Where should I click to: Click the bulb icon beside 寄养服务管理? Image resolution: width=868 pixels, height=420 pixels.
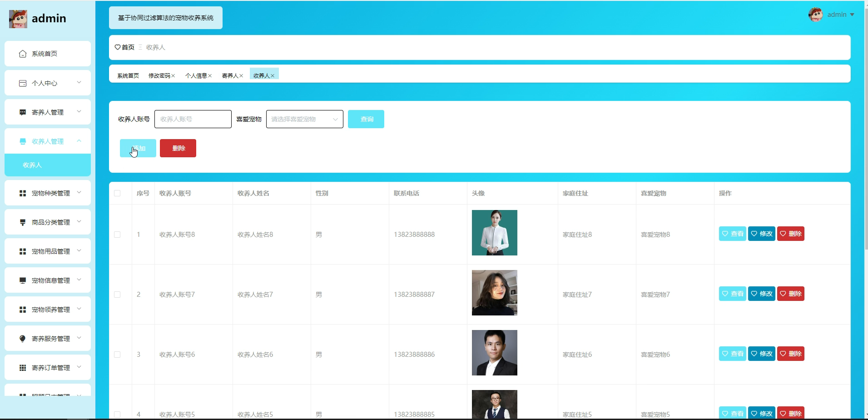pyautogui.click(x=23, y=339)
